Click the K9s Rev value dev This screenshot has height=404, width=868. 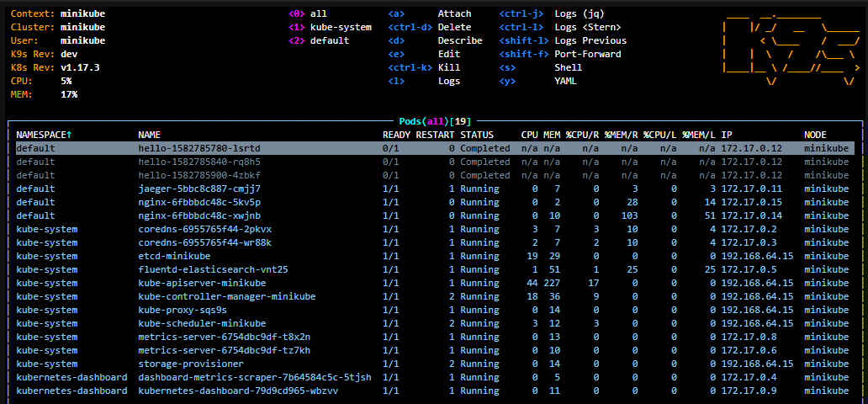[x=69, y=55]
